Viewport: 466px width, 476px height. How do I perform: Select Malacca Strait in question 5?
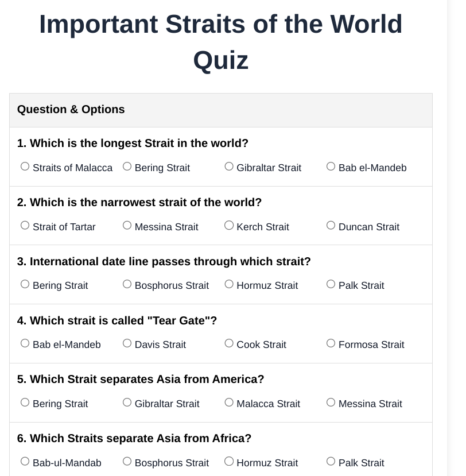tap(229, 403)
